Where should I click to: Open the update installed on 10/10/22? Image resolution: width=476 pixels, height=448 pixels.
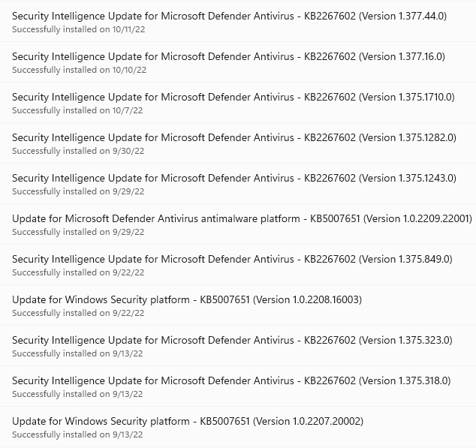(x=238, y=62)
